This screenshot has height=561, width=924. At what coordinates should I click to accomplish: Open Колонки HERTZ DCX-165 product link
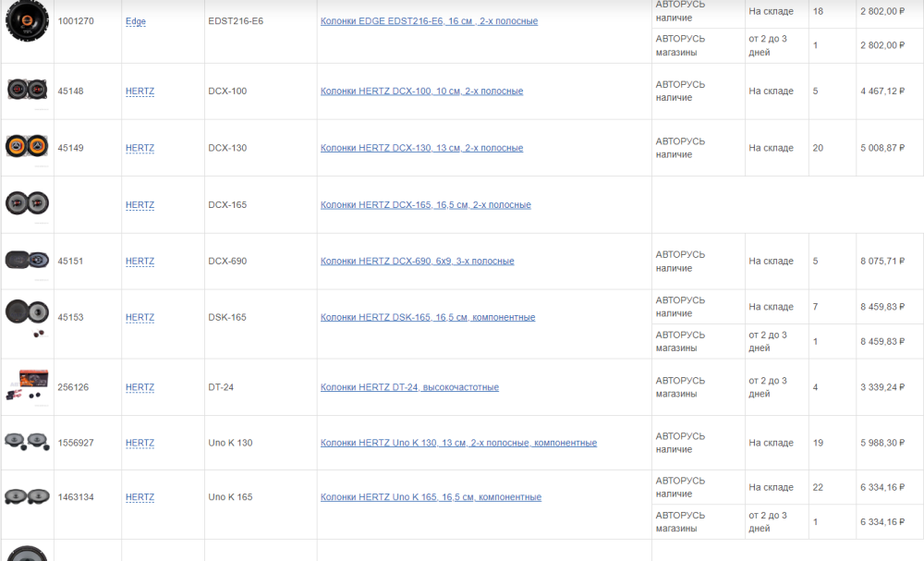click(x=425, y=205)
